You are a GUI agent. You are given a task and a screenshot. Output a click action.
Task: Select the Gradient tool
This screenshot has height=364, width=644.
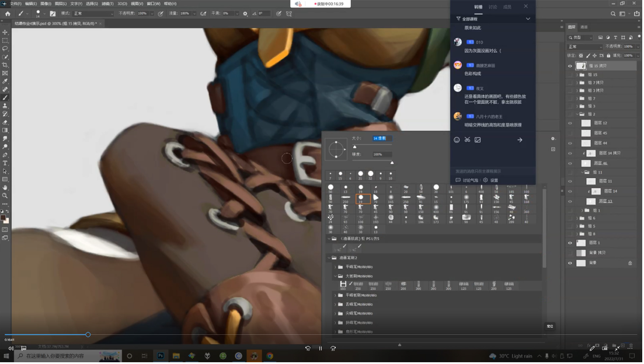5,131
